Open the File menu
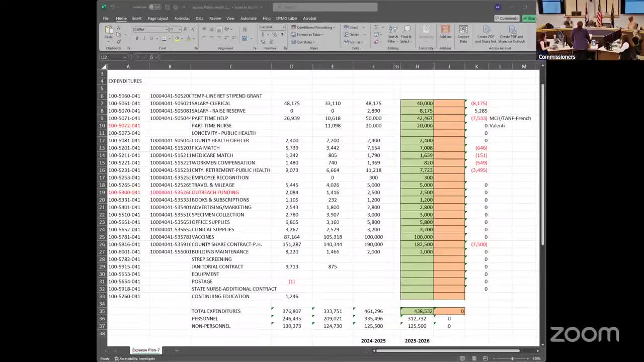644x362 pixels. click(106, 18)
